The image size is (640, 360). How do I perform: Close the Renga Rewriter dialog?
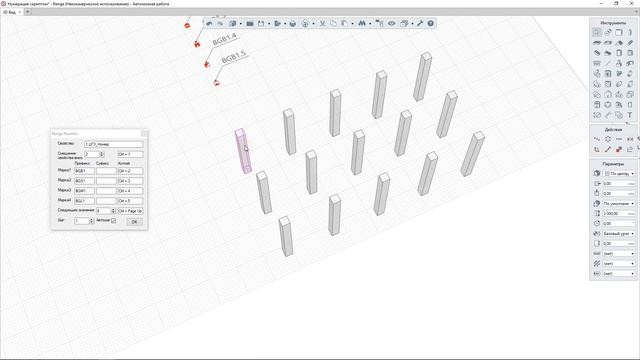[144, 133]
